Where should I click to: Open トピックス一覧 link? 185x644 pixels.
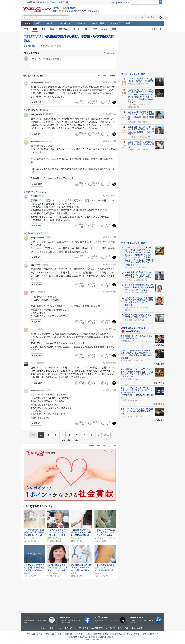(x=155, y=29)
